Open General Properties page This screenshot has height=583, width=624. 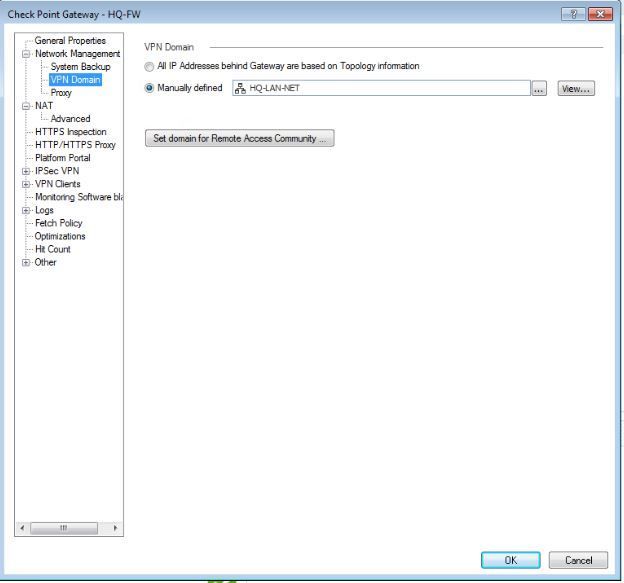71,41
